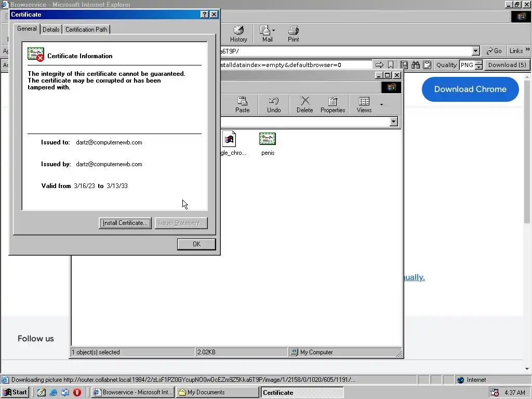Screen dimensions: 532x399
Task: Click the Certificate taskbar button
Action: [x=302, y=392]
